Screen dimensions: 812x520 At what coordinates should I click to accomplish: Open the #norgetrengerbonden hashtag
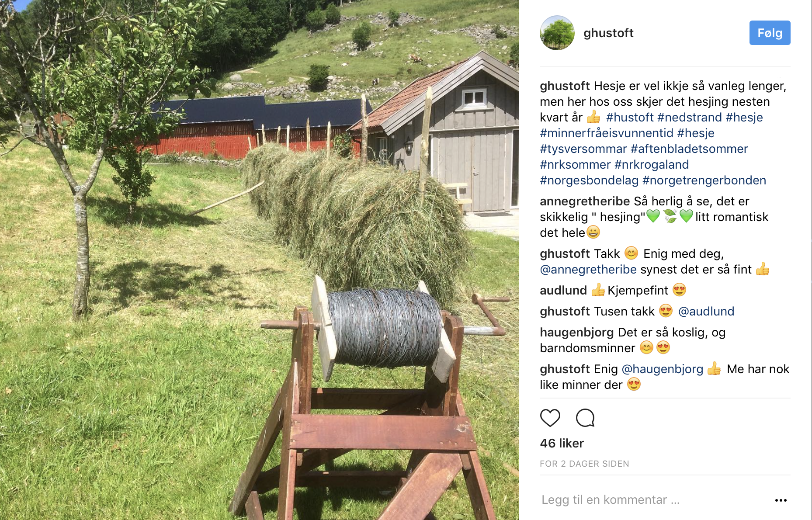(704, 180)
